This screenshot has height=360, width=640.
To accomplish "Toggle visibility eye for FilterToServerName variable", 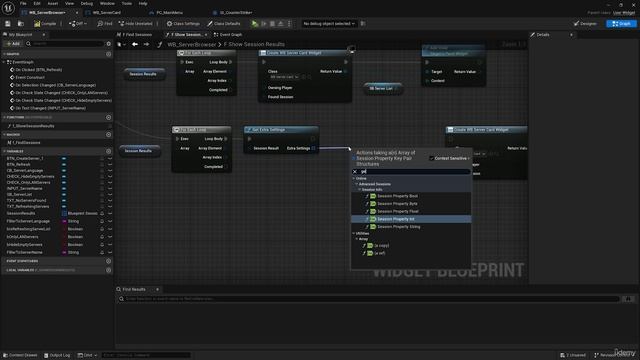I will (x=110, y=252).
